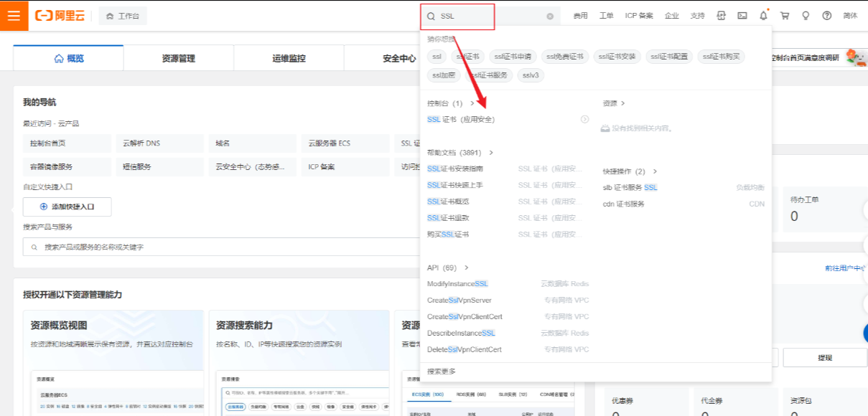Launch Cloud Shell terminal icon

(x=742, y=16)
